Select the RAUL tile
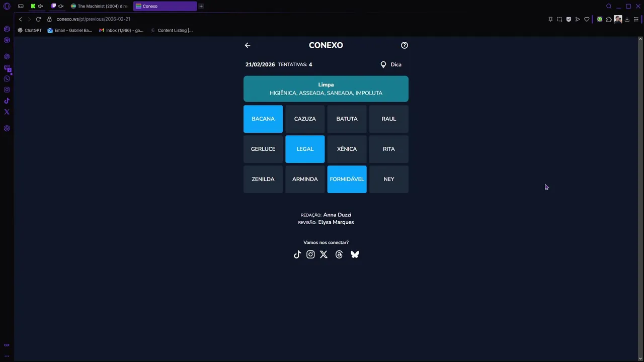 (389, 119)
